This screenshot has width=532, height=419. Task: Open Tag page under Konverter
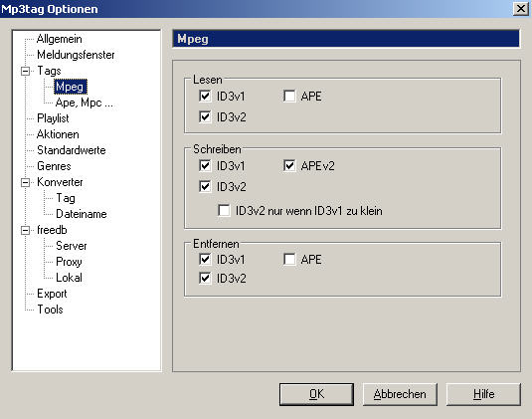(x=66, y=198)
